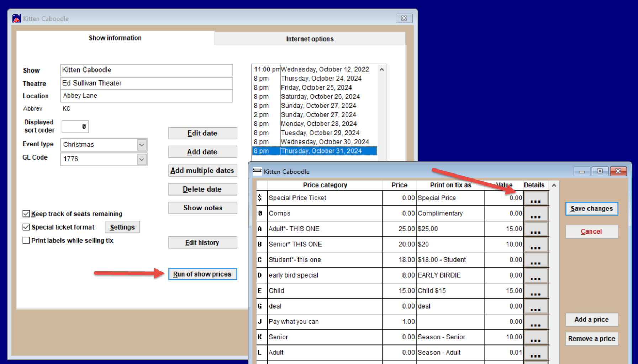Open the Event type dropdown
The image size is (638, 364).
click(142, 145)
